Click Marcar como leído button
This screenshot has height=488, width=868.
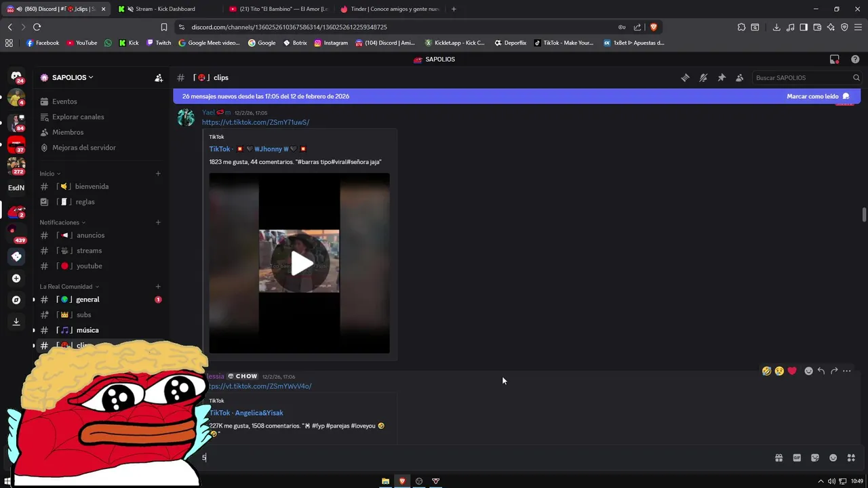(x=818, y=96)
